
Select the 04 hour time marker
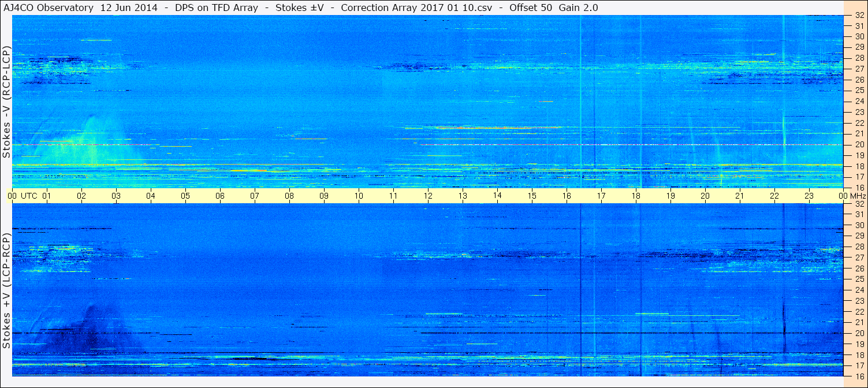point(151,196)
